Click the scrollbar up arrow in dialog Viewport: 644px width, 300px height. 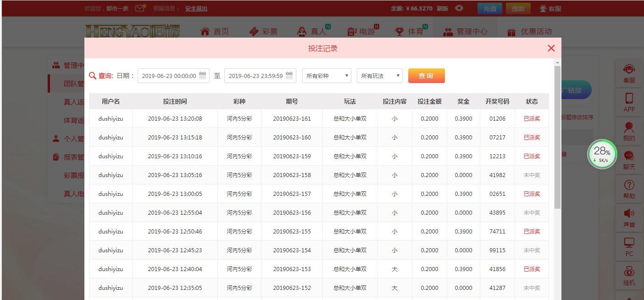pos(557,62)
